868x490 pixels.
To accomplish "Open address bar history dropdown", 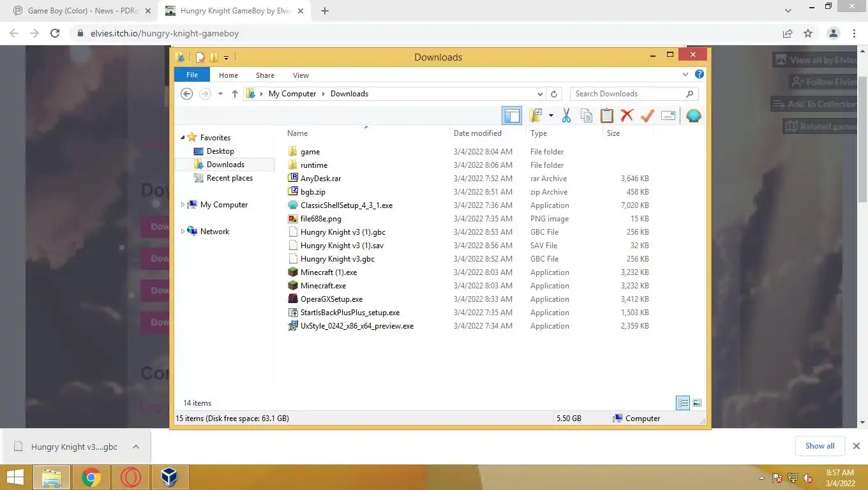I will point(540,94).
